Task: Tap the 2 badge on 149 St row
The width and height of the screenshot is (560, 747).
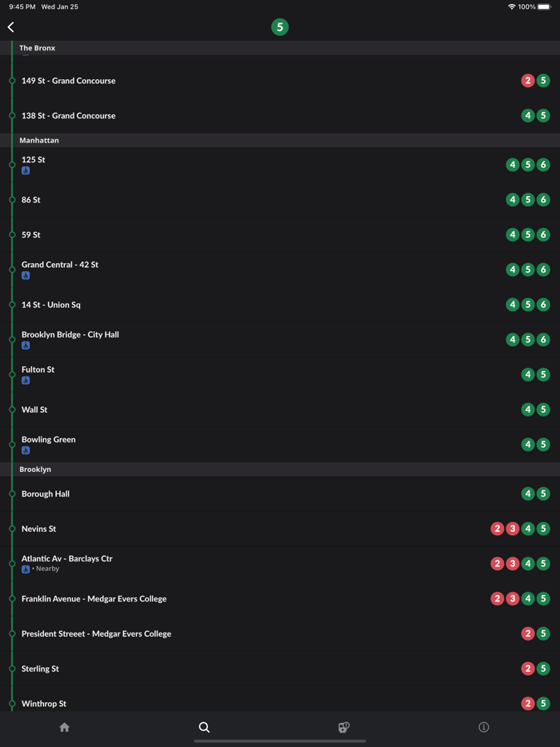Action: coord(527,81)
